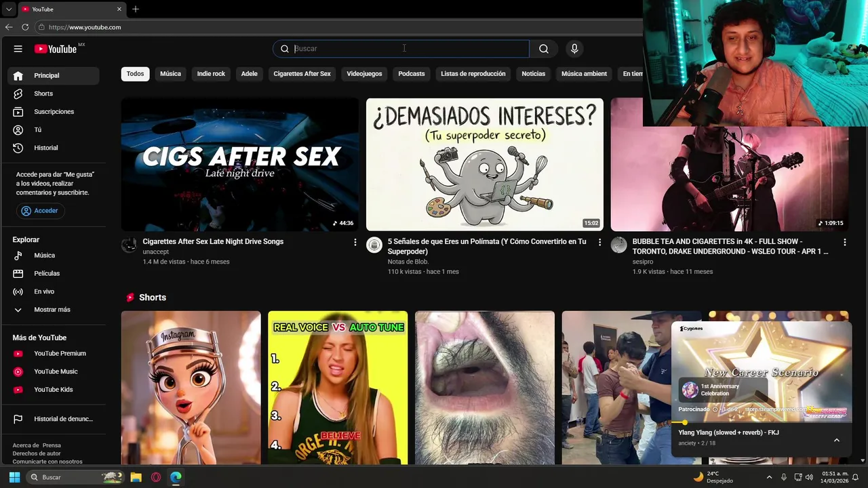Open Demasiados Intereses video thumbnail
This screenshot has width=868, height=488.
(485, 165)
